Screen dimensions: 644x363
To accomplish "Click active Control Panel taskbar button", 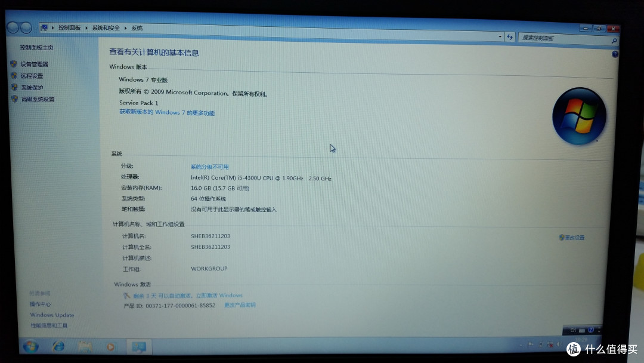I will coord(139,347).
